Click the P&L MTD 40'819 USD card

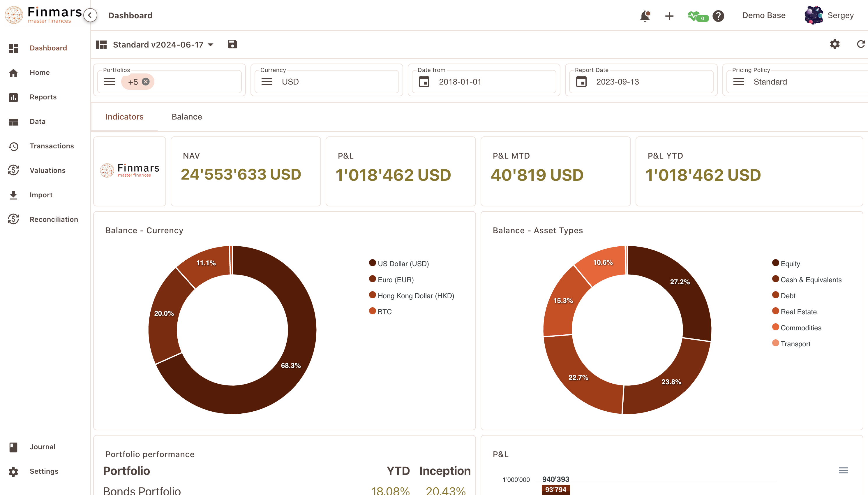(555, 171)
